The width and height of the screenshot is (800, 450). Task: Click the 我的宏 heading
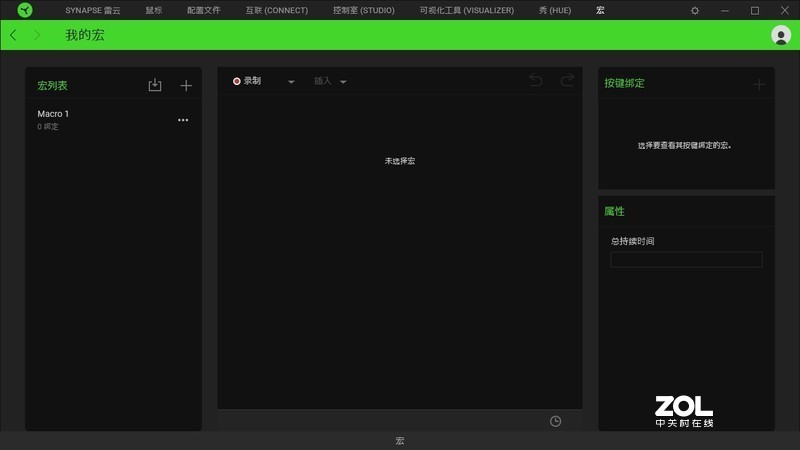85,35
